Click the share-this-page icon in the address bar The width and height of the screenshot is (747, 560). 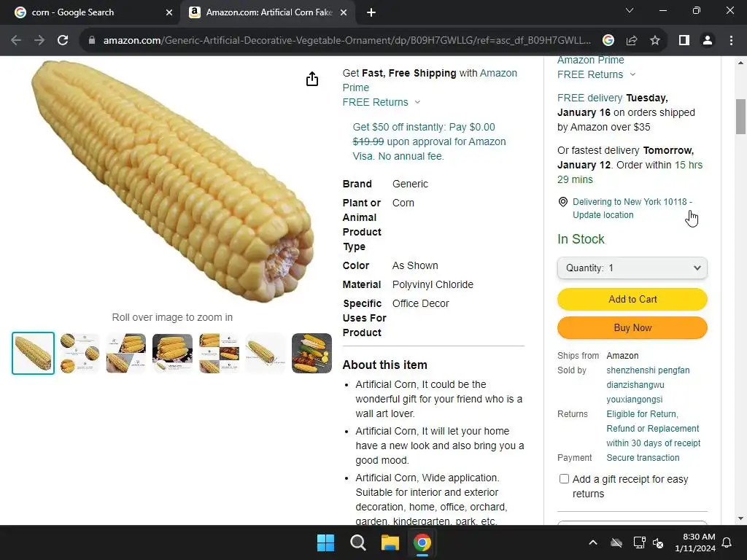pyautogui.click(x=632, y=41)
